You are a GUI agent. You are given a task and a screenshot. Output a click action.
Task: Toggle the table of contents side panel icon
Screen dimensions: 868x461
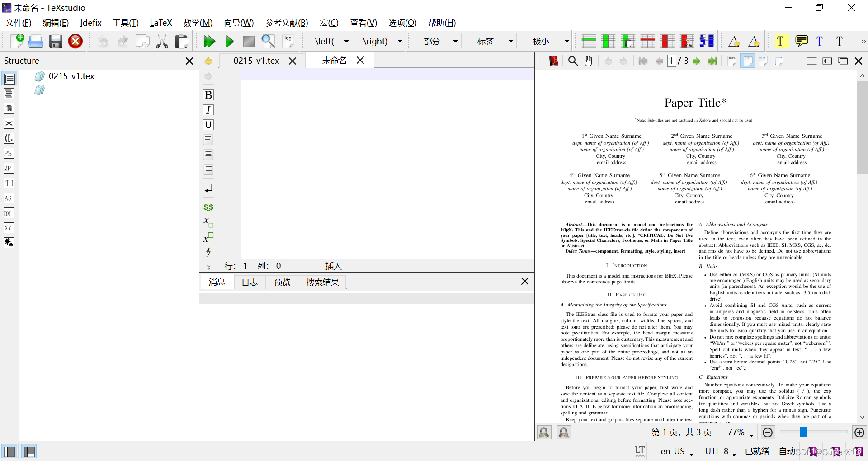[9, 94]
